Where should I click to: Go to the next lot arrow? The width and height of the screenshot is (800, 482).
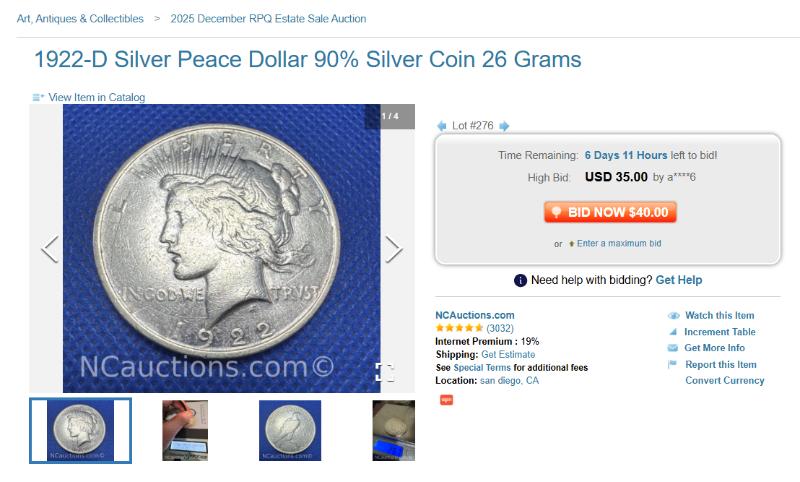click(x=504, y=126)
